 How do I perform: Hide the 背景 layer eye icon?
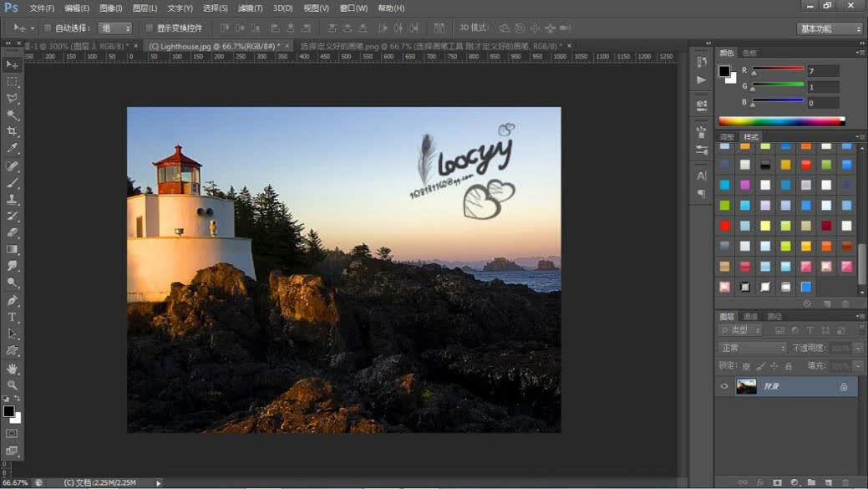724,386
